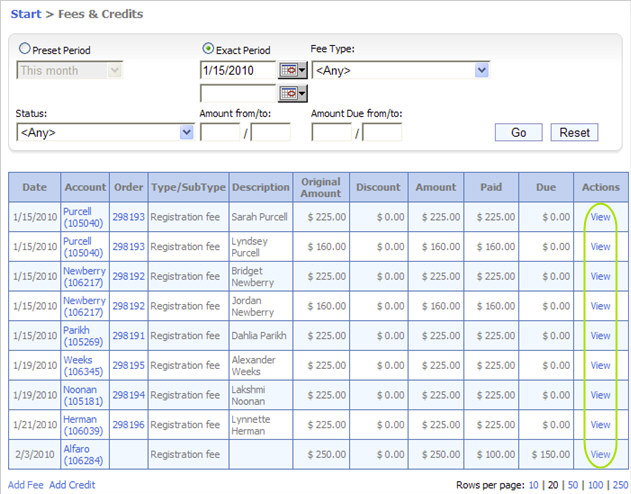The image size is (631, 494).
Task: Click the Add Fee link
Action: point(25,485)
